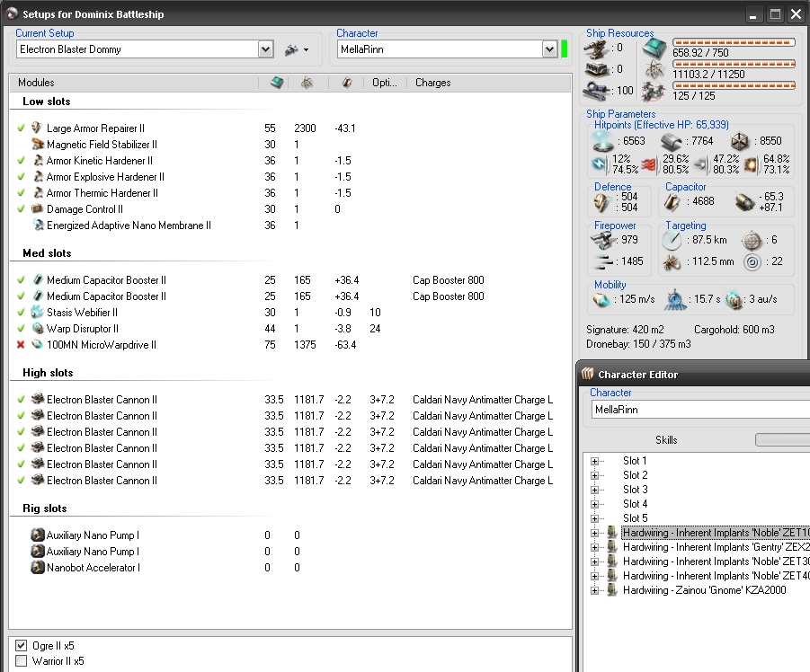Image resolution: width=810 pixels, height=672 pixels.
Task: Click the Modules column header
Action: [x=36, y=83]
